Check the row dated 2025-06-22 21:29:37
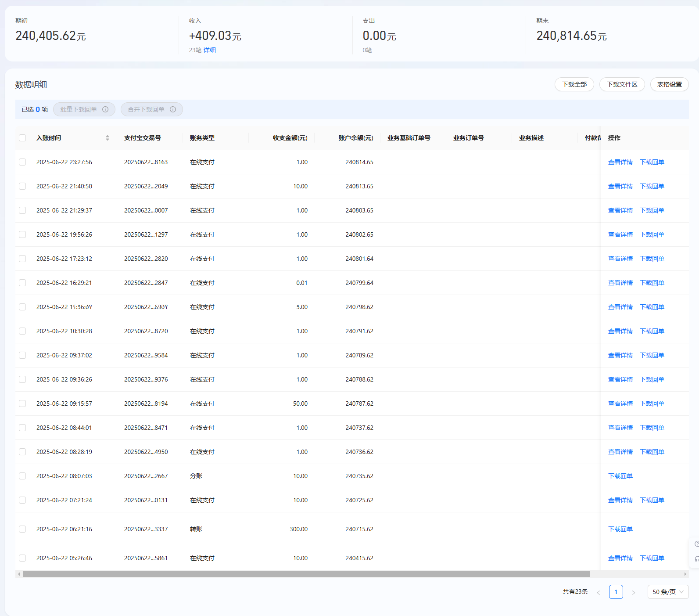The width and height of the screenshot is (699, 616). [22, 210]
